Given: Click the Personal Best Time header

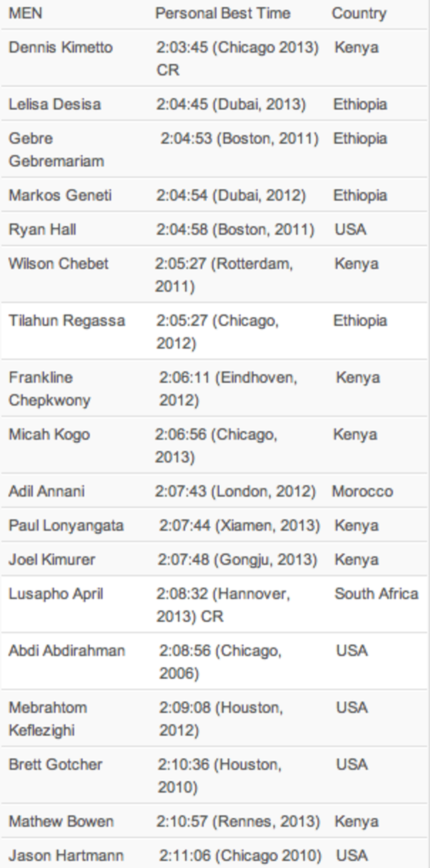Looking at the screenshot, I should (x=222, y=14).
